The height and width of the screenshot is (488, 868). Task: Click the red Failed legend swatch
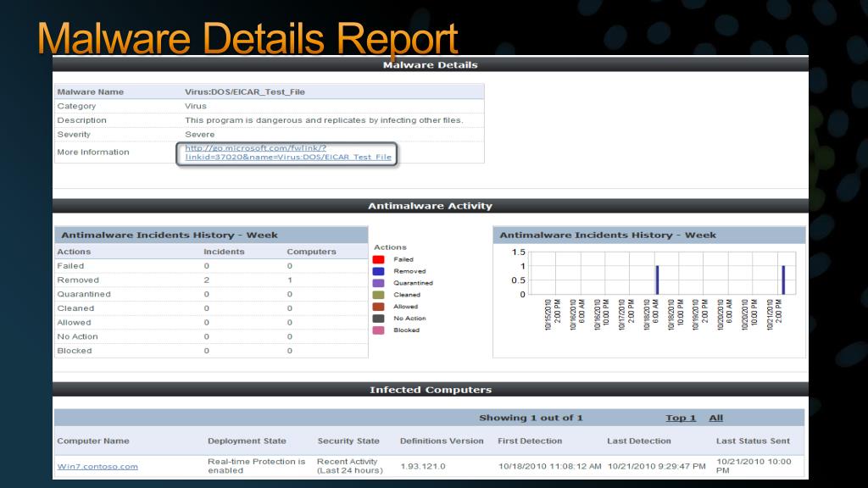tap(379, 259)
